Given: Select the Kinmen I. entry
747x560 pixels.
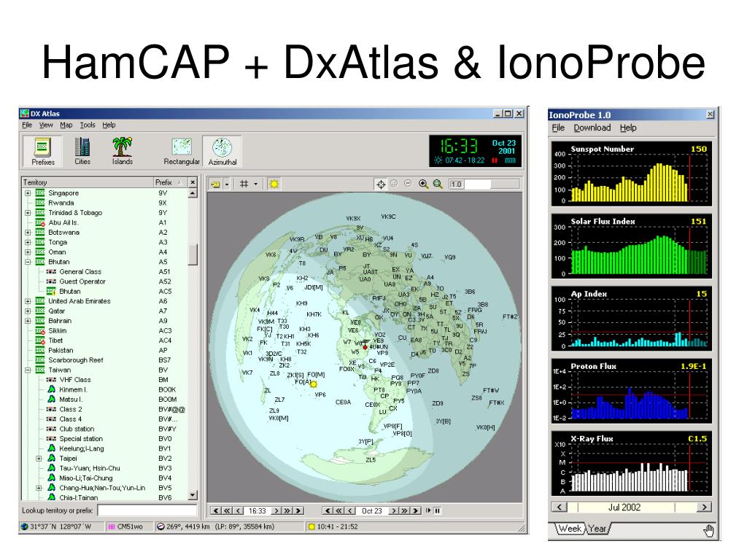Looking at the screenshot, I should tap(105, 390).
